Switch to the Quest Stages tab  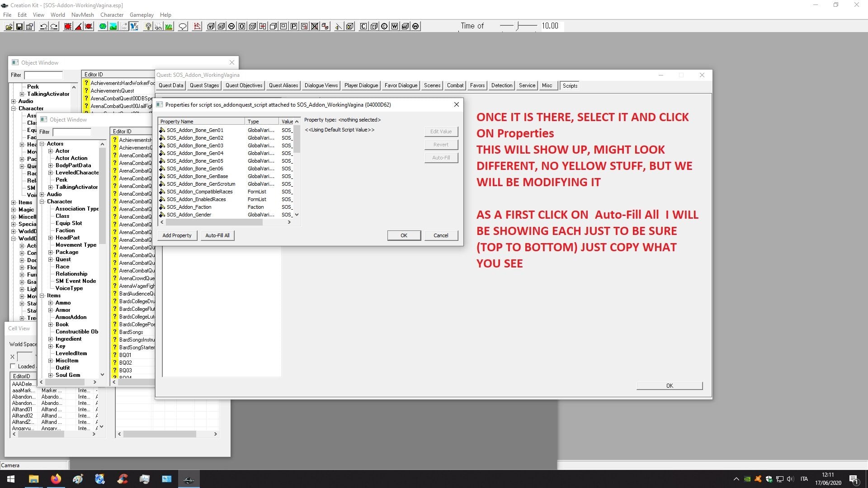click(x=204, y=85)
